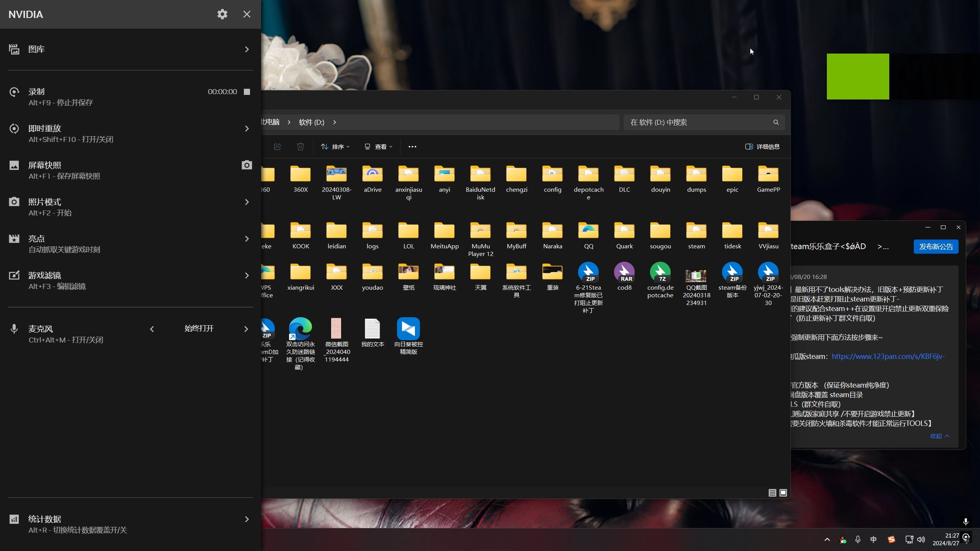Click the taskbar microphone tray icon
The width and height of the screenshot is (980, 551).
tap(858, 540)
